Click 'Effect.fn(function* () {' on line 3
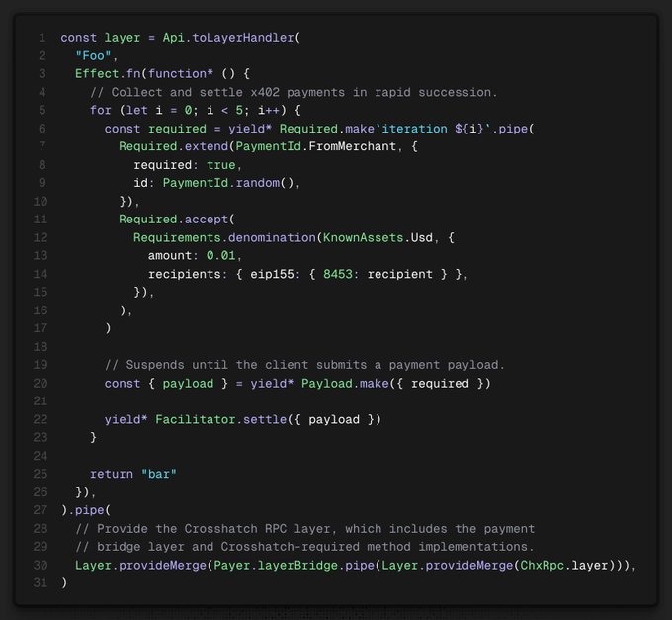The height and width of the screenshot is (620, 672). pos(162,74)
